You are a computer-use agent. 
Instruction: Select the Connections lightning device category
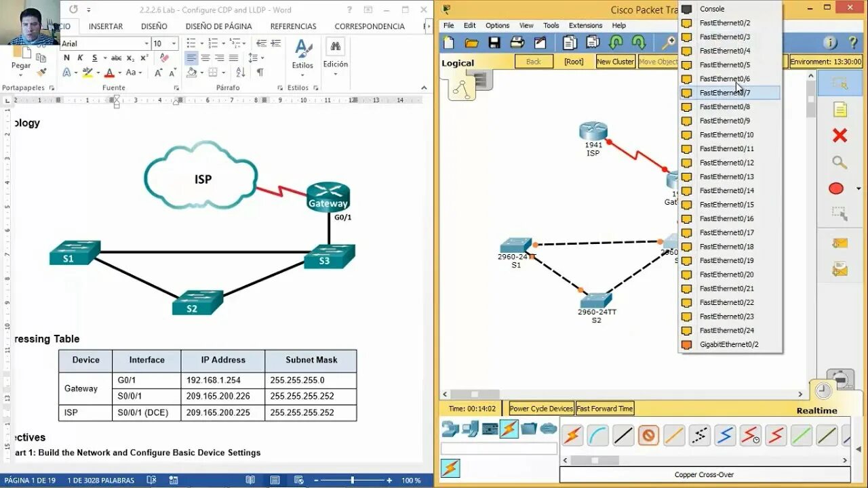tap(509, 429)
